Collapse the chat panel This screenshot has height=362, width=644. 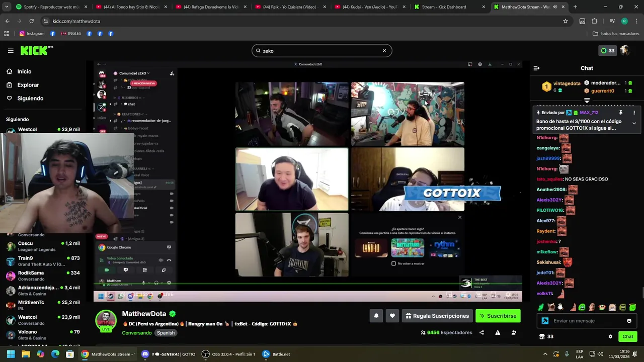pyautogui.click(x=536, y=68)
